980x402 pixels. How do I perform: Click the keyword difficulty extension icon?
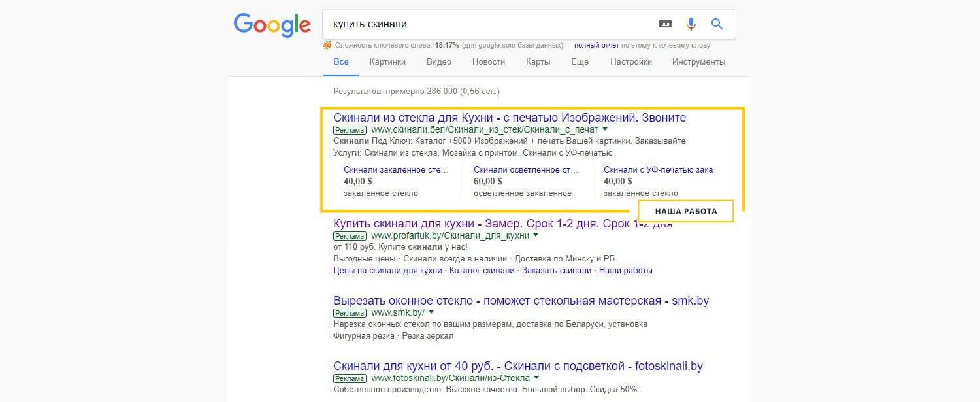(327, 46)
